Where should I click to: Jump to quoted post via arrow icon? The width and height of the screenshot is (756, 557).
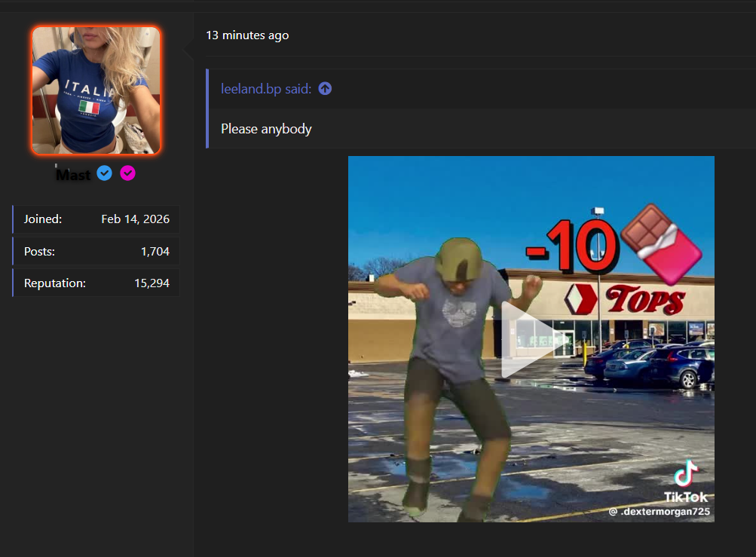[x=325, y=89]
